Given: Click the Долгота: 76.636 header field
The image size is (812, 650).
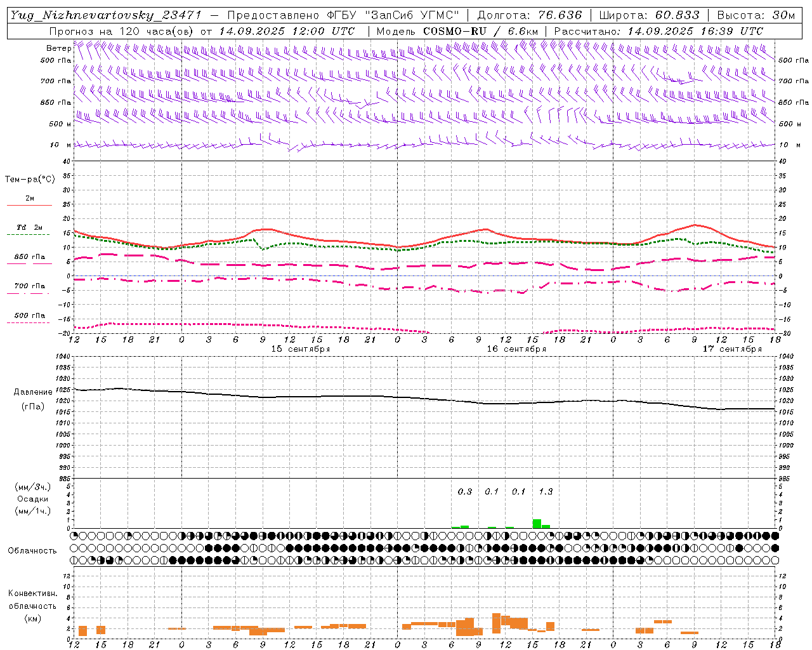Looking at the screenshot, I should click(529, 15).
